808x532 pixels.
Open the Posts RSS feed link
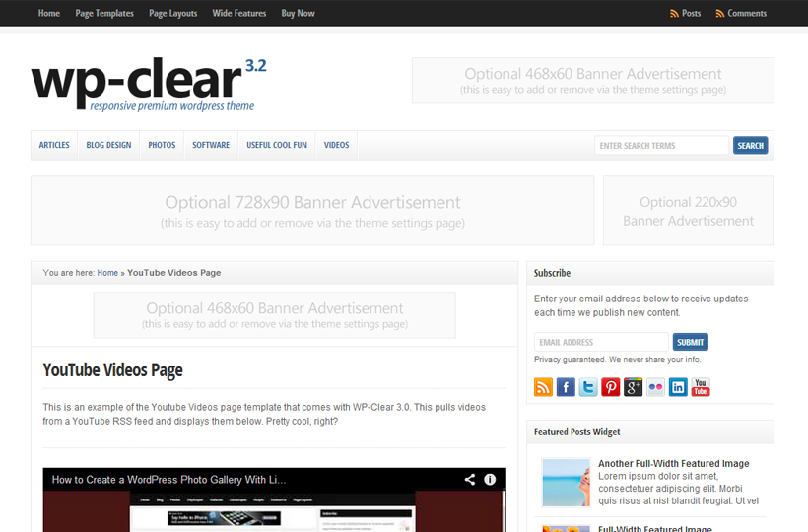(686, 14)
